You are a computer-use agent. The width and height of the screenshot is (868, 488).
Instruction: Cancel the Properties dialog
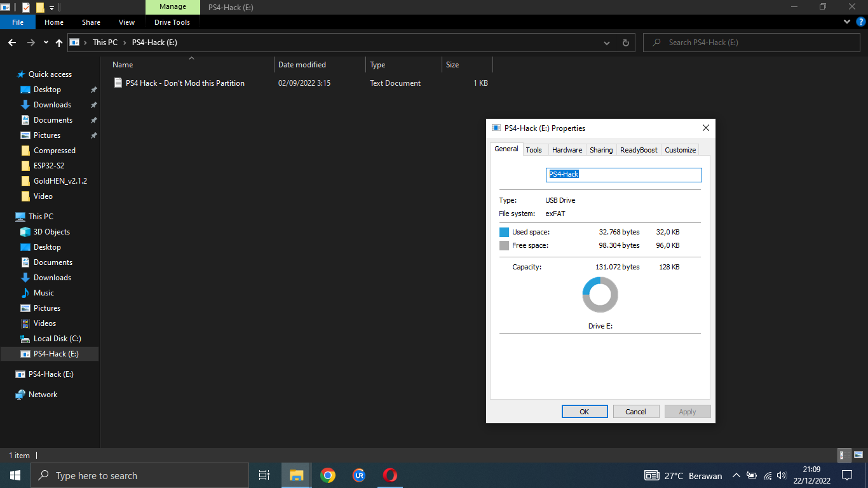click(636, 412)
